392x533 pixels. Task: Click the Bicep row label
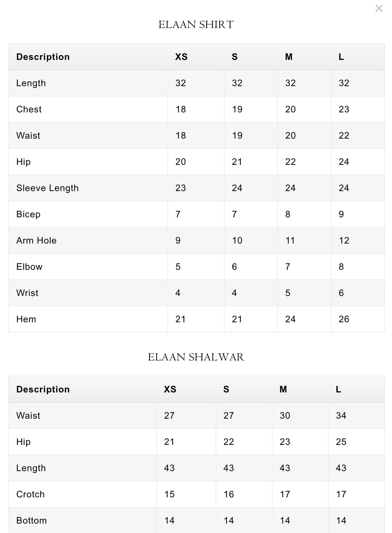point(28,214)
